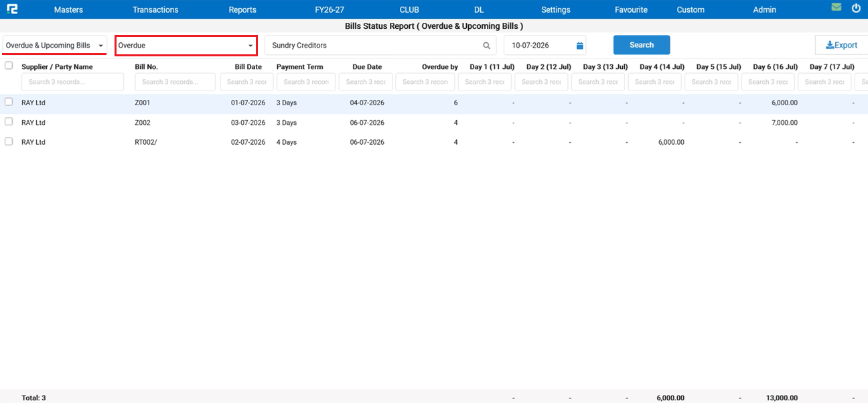
Task: Click the power logout icon
Action: pos(856,8)
